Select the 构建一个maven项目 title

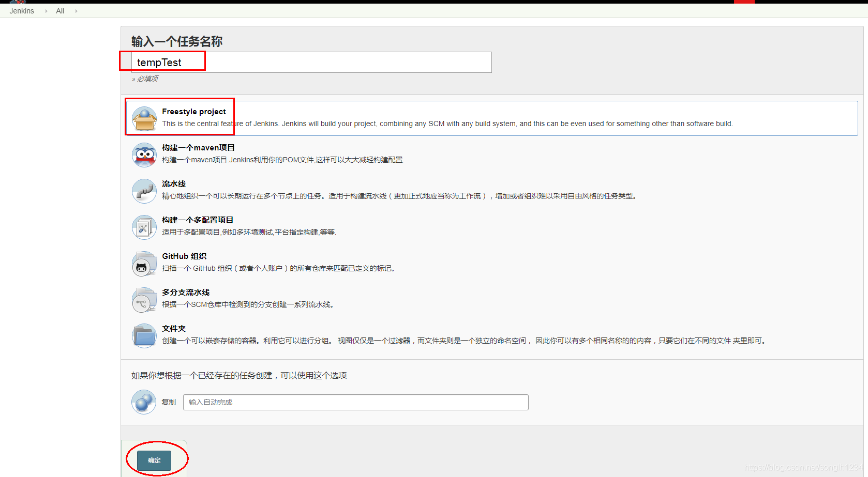point(198,148)
